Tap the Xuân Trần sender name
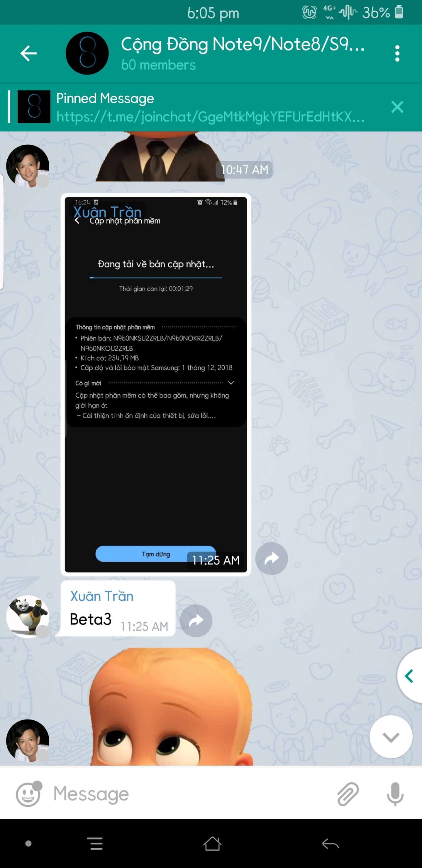 [x=102, y=596]
